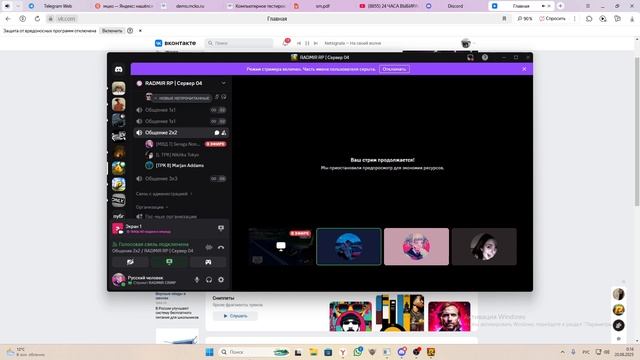Switch to demo.mcko.ru browser tab
The height and width of the screenshot is (360, 640).
190,6
